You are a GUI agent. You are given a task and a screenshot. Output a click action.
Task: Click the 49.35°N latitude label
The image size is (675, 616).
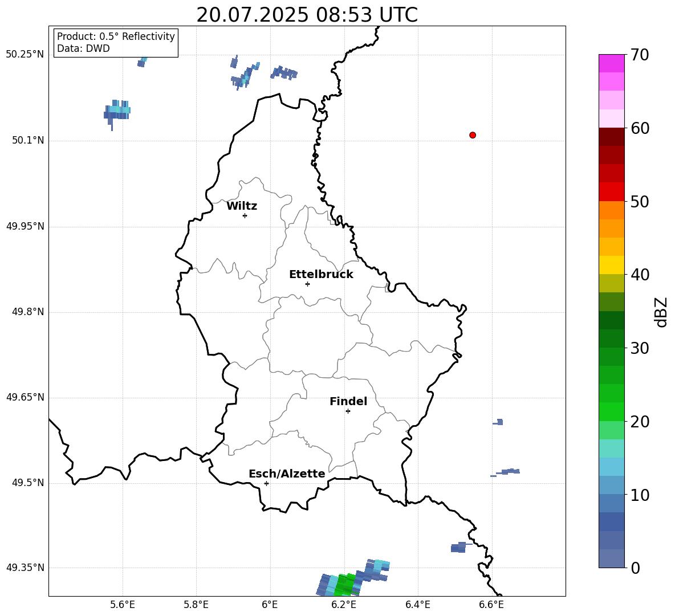(x=25, y=568)
